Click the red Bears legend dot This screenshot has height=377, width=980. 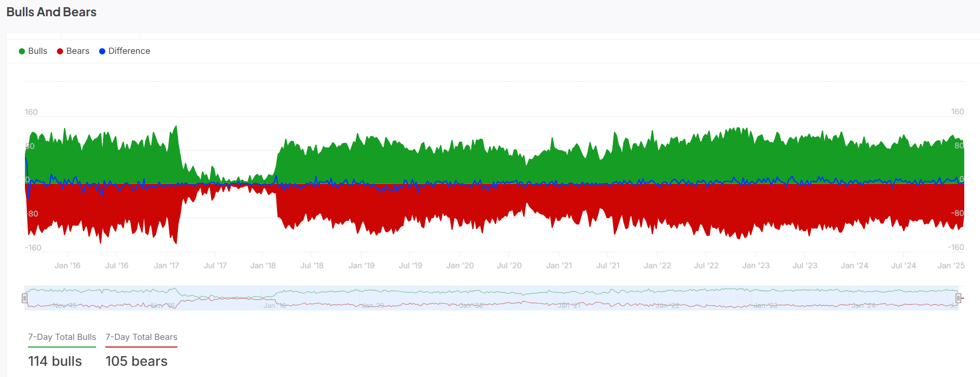pyautogui.click(x=60, y=51)
